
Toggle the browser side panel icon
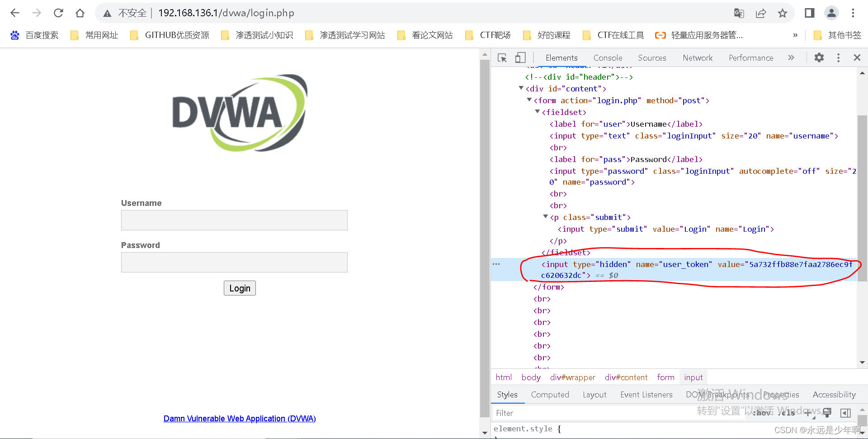810,13
